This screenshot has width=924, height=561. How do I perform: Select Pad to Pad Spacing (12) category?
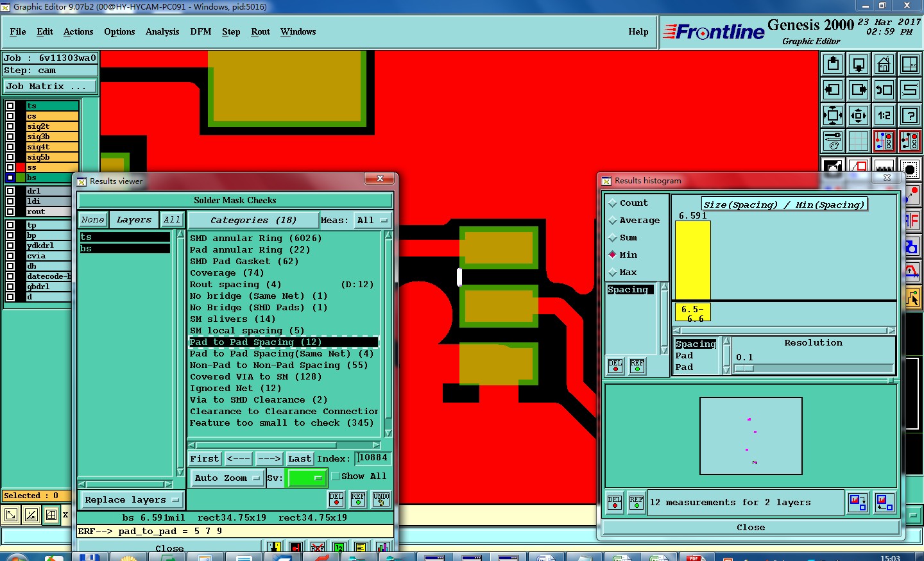[x=284, y=342]
